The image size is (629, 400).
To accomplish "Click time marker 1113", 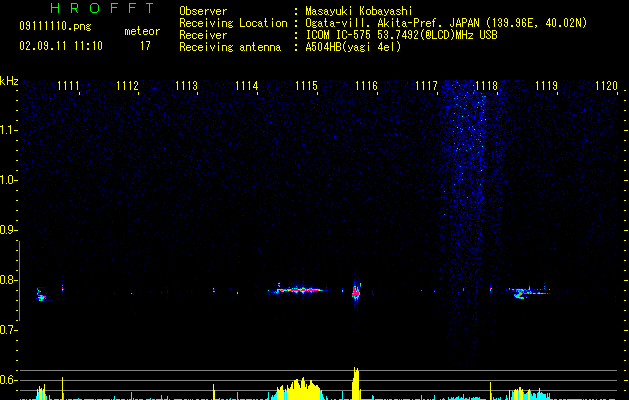I will click(187, 86).
